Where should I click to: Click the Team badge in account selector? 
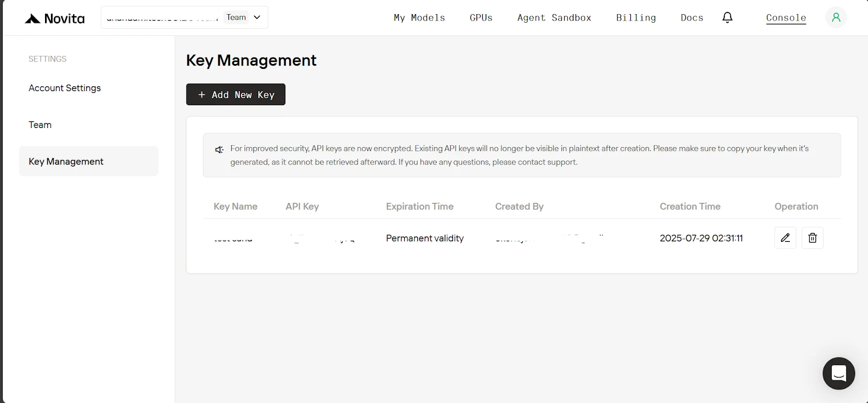tap(236, 17)
